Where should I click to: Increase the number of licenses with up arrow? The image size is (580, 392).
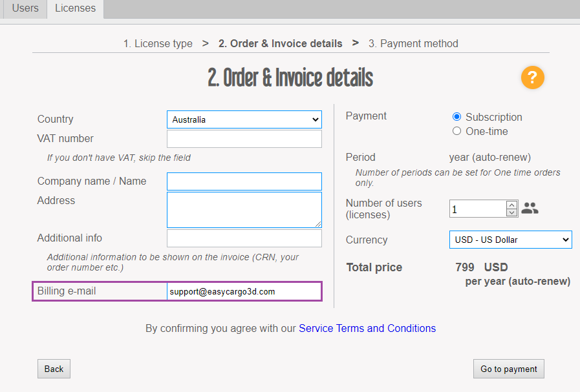coord(511,204)
